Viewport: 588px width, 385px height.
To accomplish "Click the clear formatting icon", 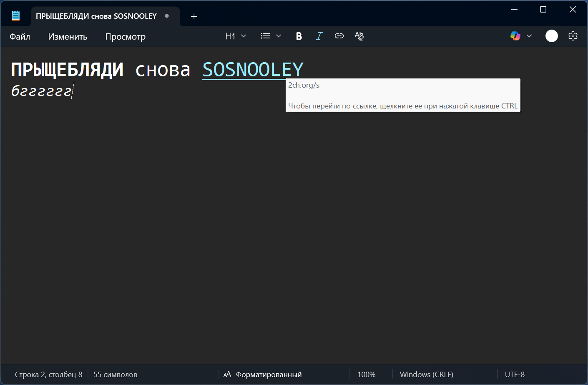I will point(359,36).
